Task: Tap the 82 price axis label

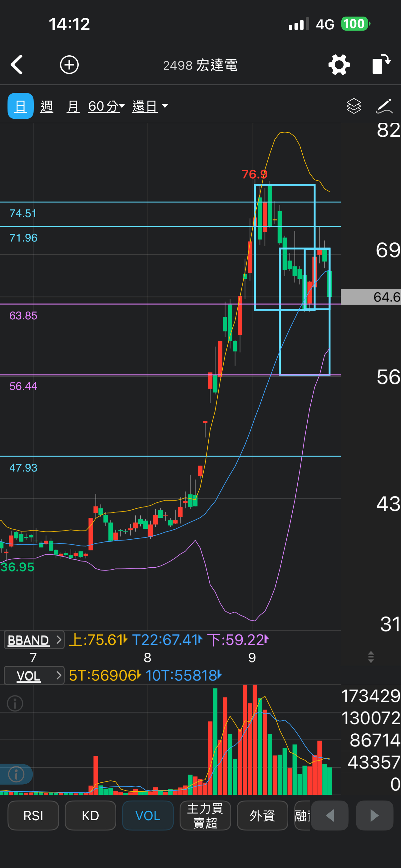Action: tap(389, 130)
